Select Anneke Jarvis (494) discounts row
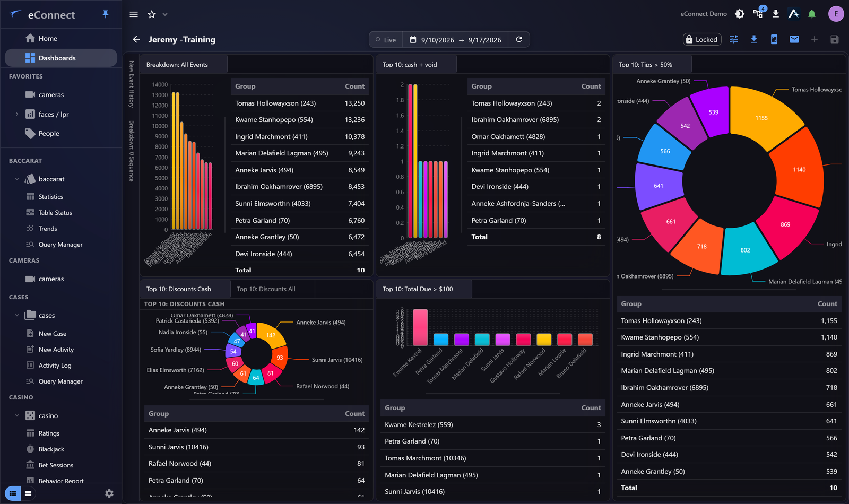The image size is (849, 504). click(256, 430)
